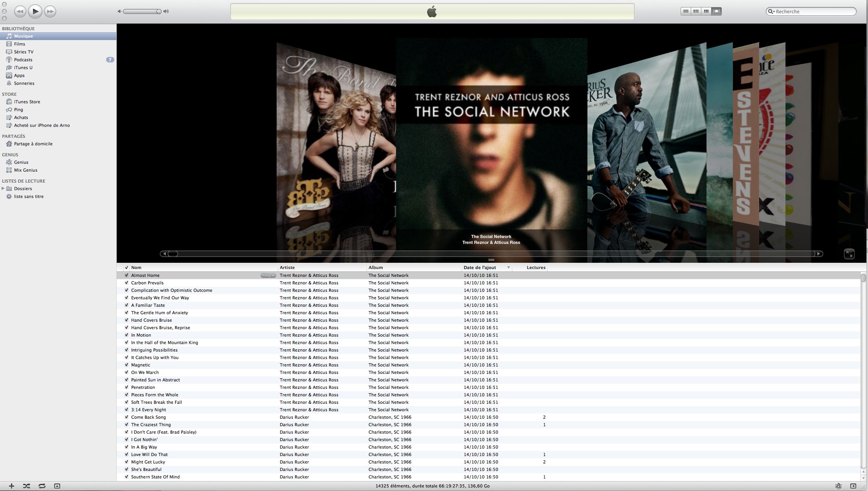Image resolution: width=868 pixels, height=491 pixels.
Task: Open the iTunes Store
Action: [x=58, y=102]
